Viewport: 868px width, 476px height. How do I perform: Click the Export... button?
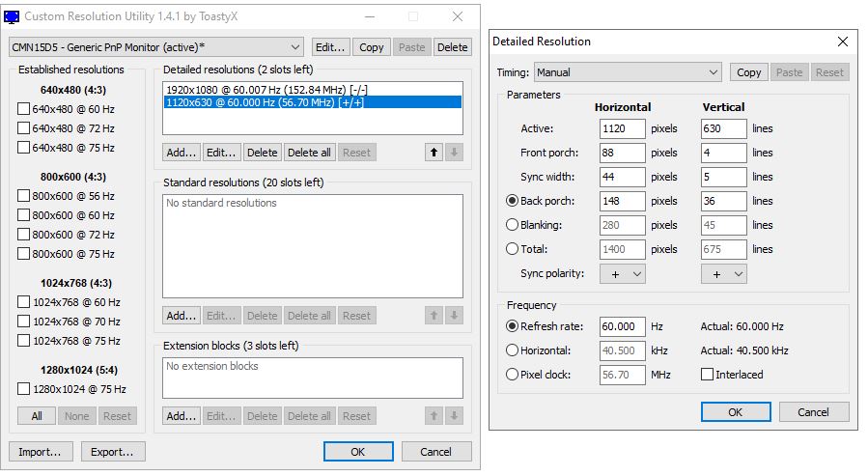coord(113,451)
